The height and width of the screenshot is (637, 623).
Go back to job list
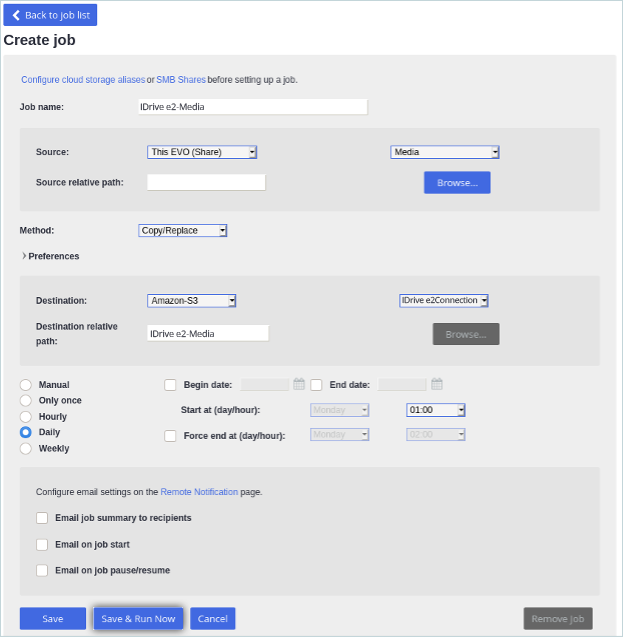(x=50, y=15)
